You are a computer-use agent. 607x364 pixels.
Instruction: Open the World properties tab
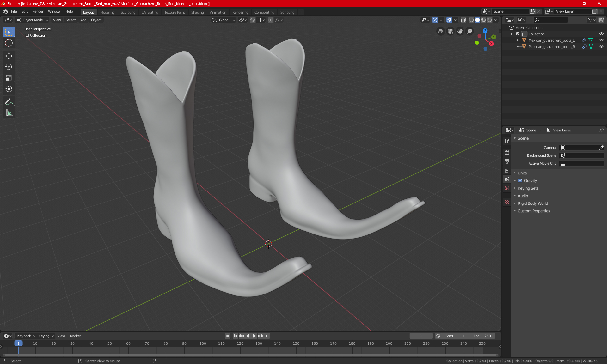507,188
